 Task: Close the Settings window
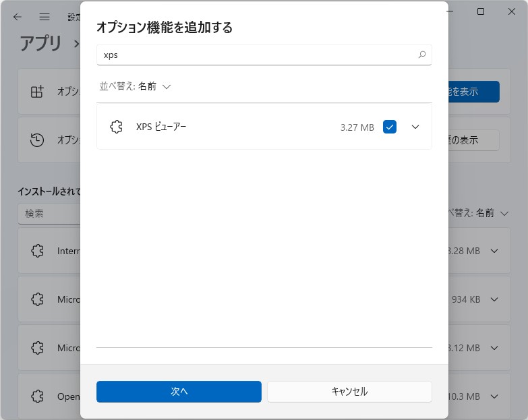coord(512,11)
